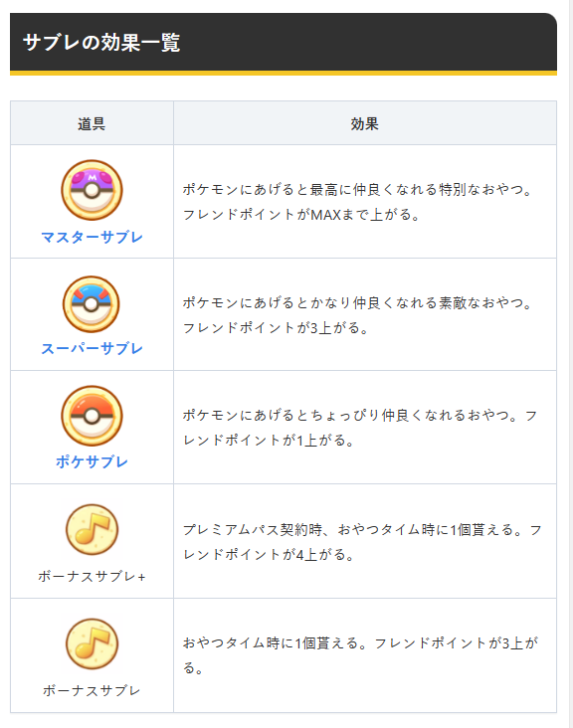The height and width of the screenshot is (728, 573).
Task: Click the Bonus Biscuit+ music note icon
Action: 92,530
